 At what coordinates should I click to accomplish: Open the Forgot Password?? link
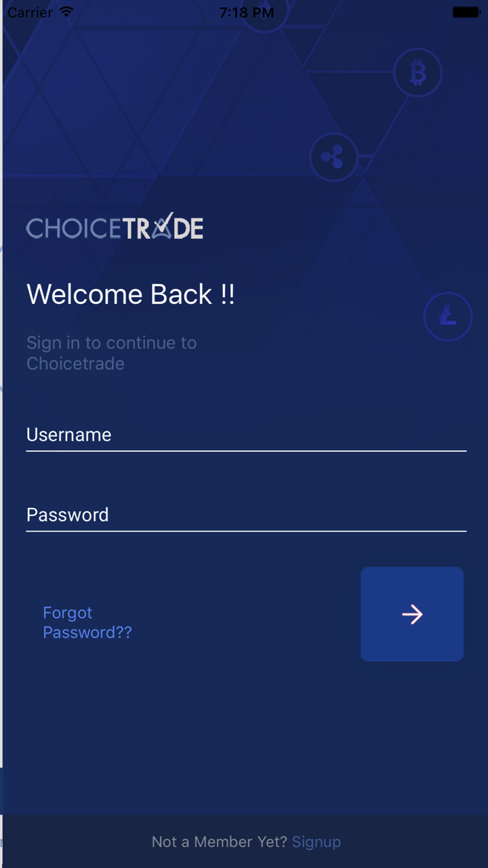(87, 623)
